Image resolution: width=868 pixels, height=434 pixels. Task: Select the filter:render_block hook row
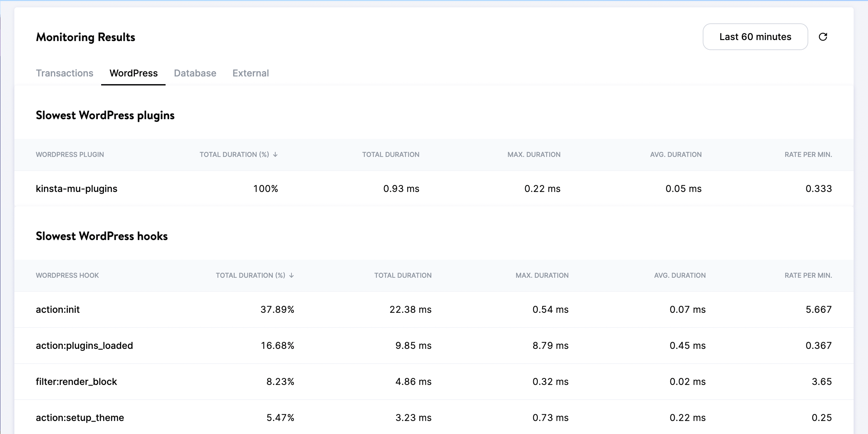point(76,382)
